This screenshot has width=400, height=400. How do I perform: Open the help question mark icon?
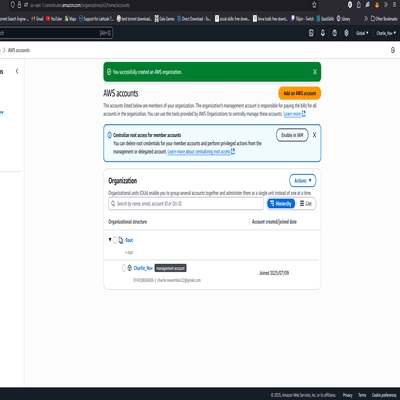[x=334, y=33]
